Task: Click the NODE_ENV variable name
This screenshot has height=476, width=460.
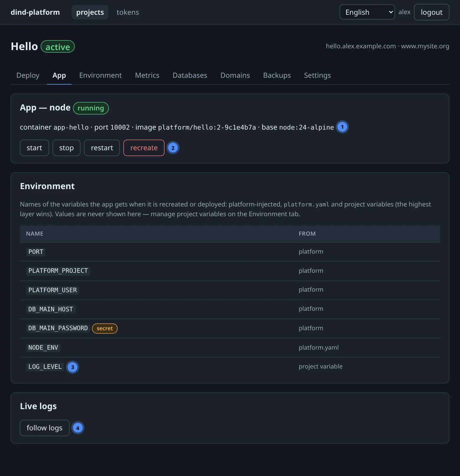Action: tap(43, 348)
